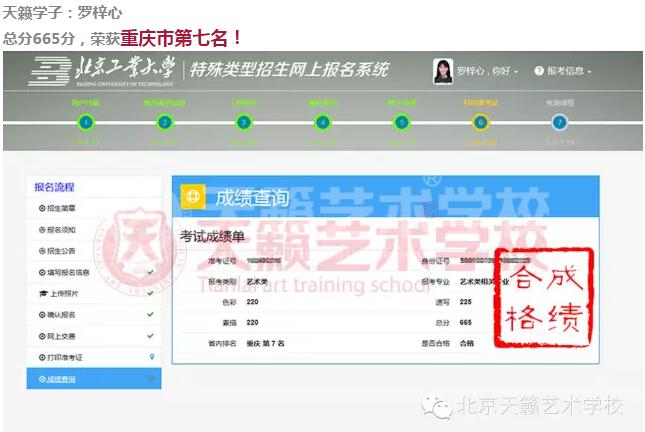Select step 1 circle in progress bar

pos(86,122)
